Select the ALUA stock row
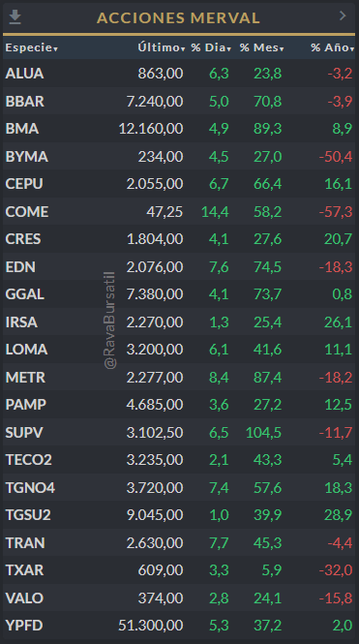Screen dimensions: 359x644 pyautogui.click(x=25, y=74)
